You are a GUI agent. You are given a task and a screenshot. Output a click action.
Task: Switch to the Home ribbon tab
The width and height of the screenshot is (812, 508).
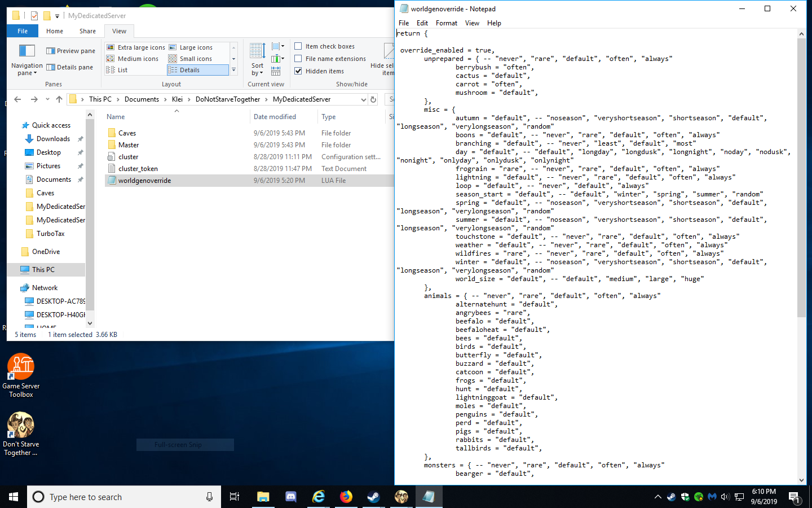click(x=55, y=31)
